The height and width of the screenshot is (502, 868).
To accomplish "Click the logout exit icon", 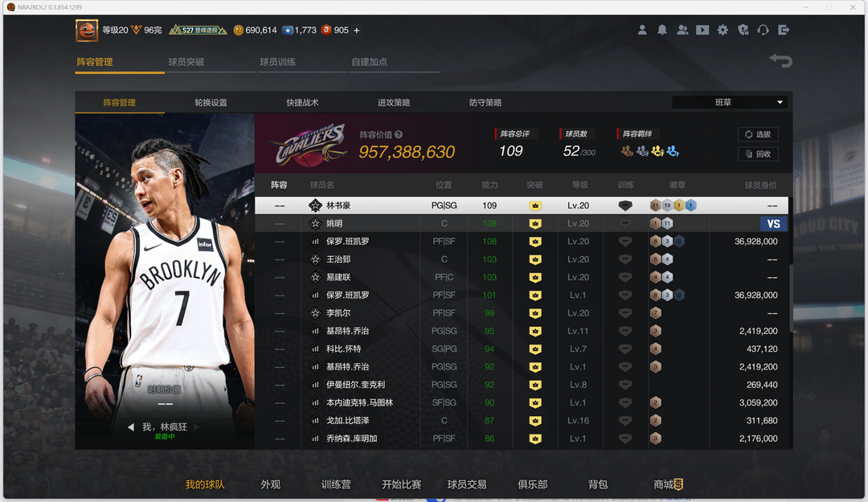I will pyautogui.click(x=784, y=30).
